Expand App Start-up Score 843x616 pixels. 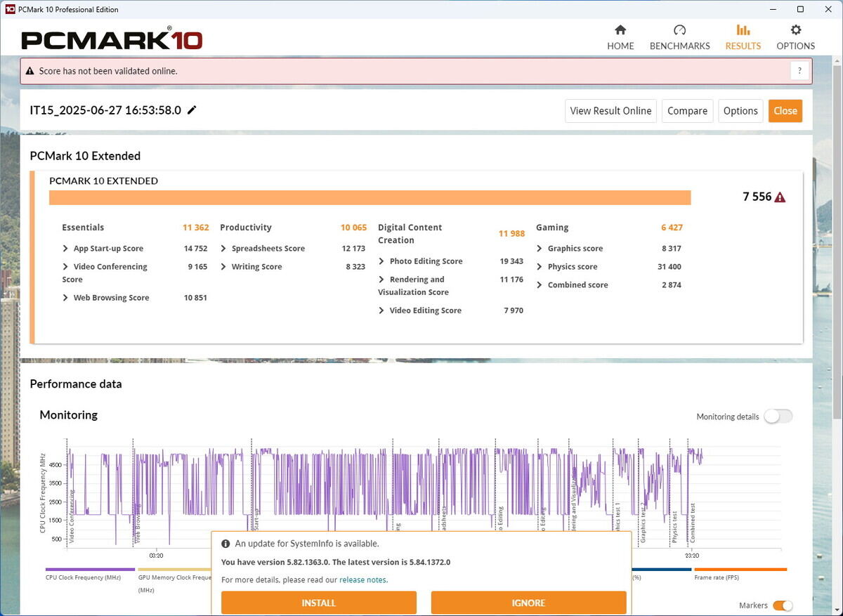[66, 249]
